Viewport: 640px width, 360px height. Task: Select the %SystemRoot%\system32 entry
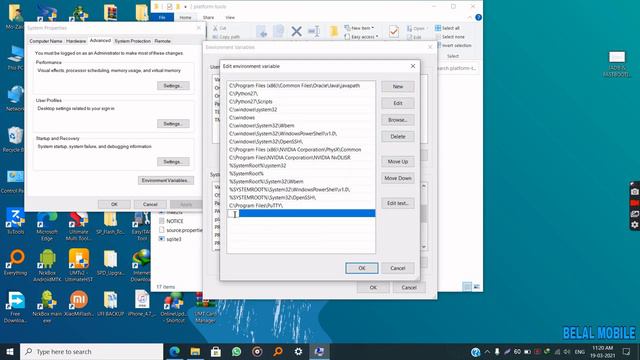(x=301, y=165)
